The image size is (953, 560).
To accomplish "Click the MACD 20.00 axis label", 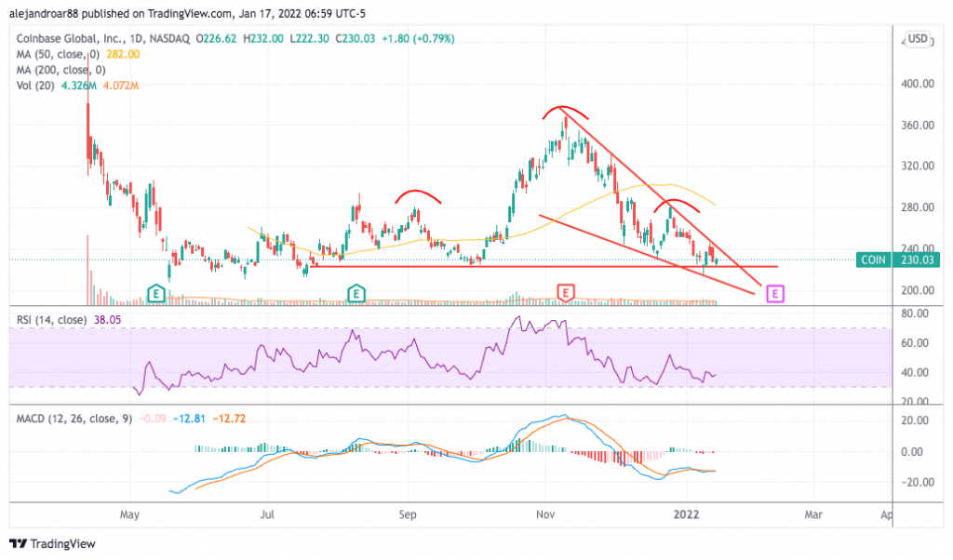I will [914, 420].
